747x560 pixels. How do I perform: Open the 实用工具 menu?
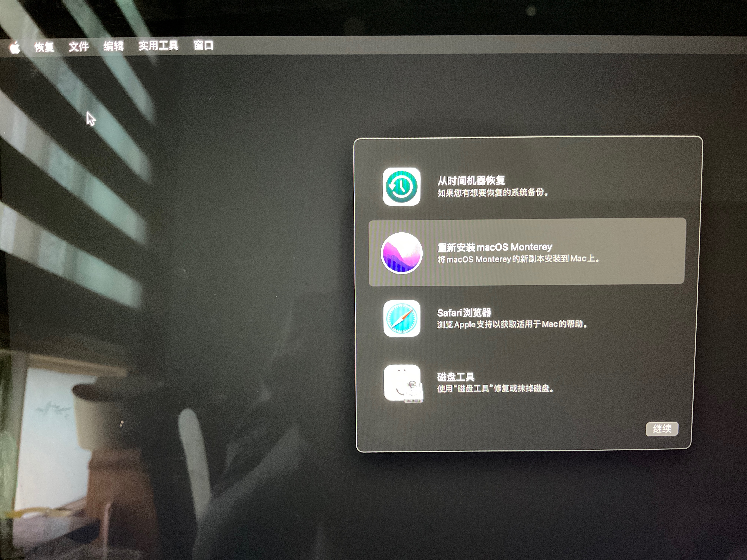(x=158, y=46)
